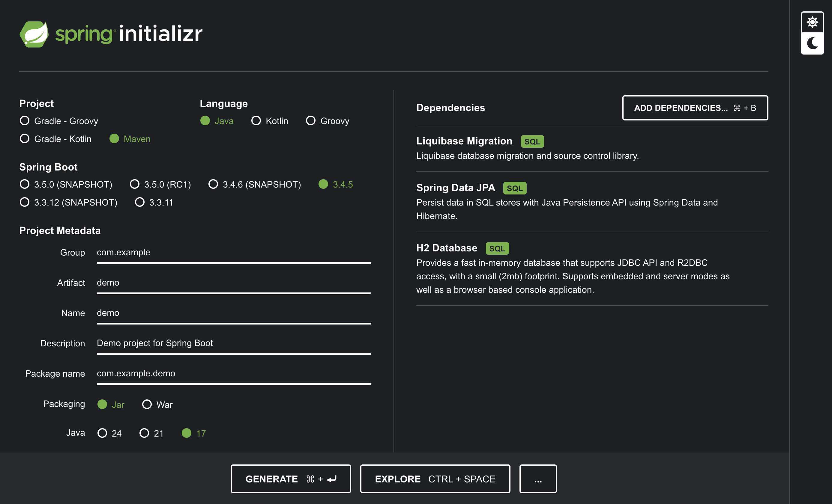Click the Group input field
832x504 pixels.
(x=234, y=253)
